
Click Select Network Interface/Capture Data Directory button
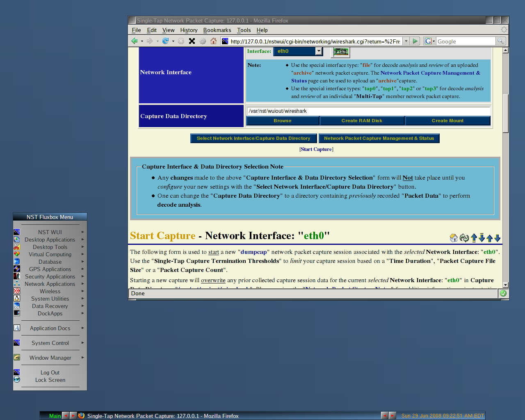(x=253, y=138)
